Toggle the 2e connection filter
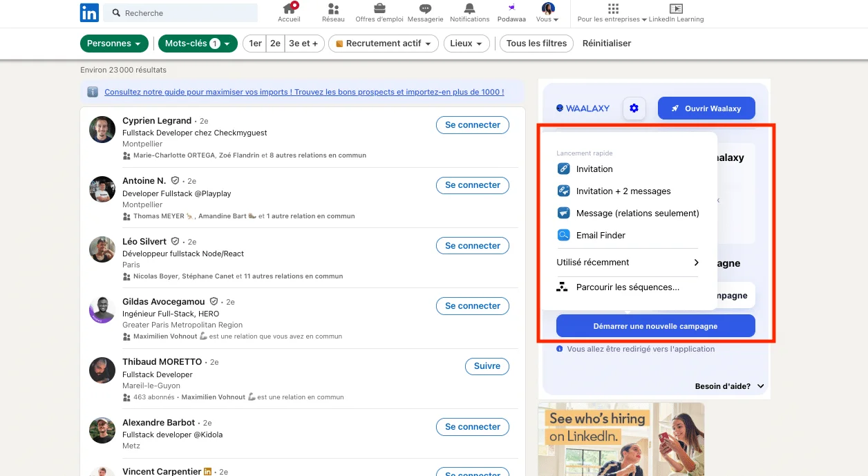868x476 pixels. [x=275, y=44]
